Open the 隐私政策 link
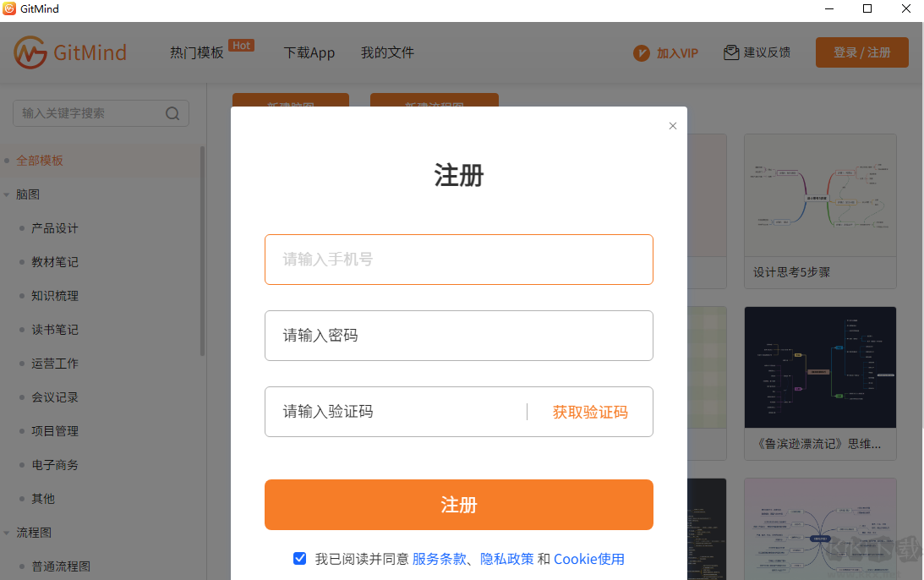The height and width of the screenshot is (580, 924). (506, 558)
